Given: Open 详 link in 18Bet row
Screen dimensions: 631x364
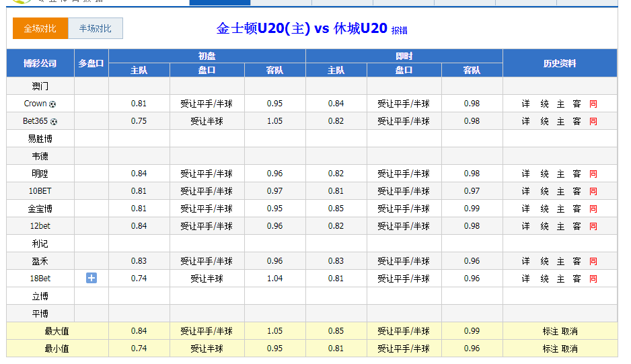Looking at the screenshot, I should (x=525, y=279).
